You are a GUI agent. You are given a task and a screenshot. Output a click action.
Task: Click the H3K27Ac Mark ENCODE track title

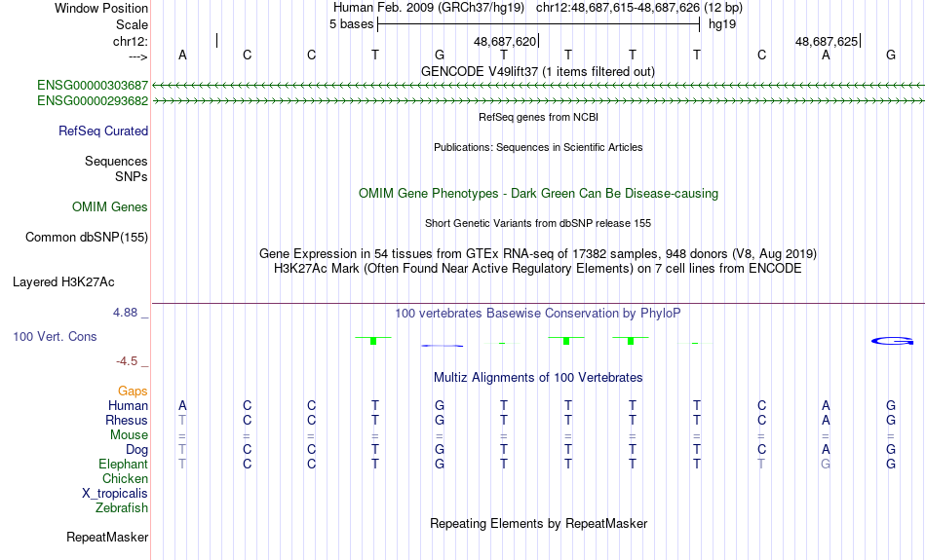coord(538,269)
